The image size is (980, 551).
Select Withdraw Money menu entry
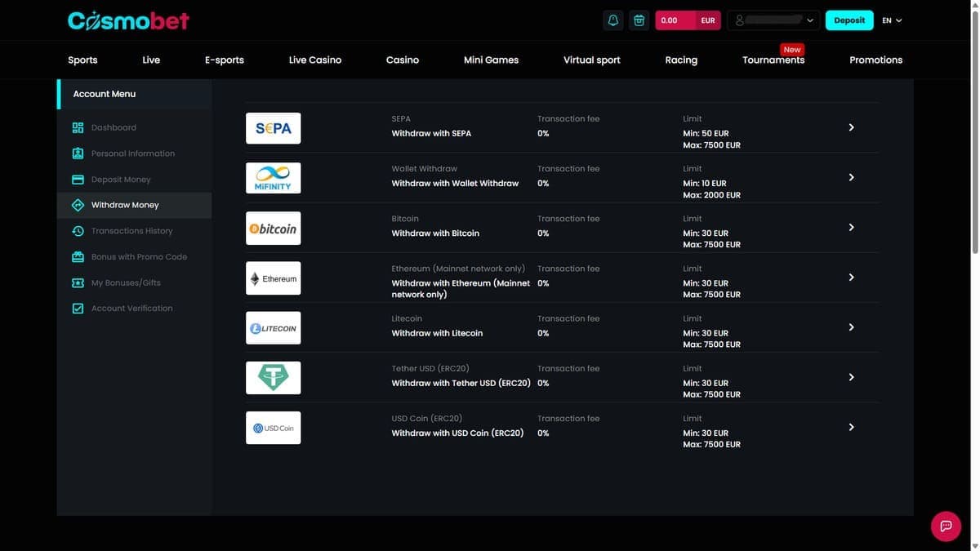click(134, 205)
